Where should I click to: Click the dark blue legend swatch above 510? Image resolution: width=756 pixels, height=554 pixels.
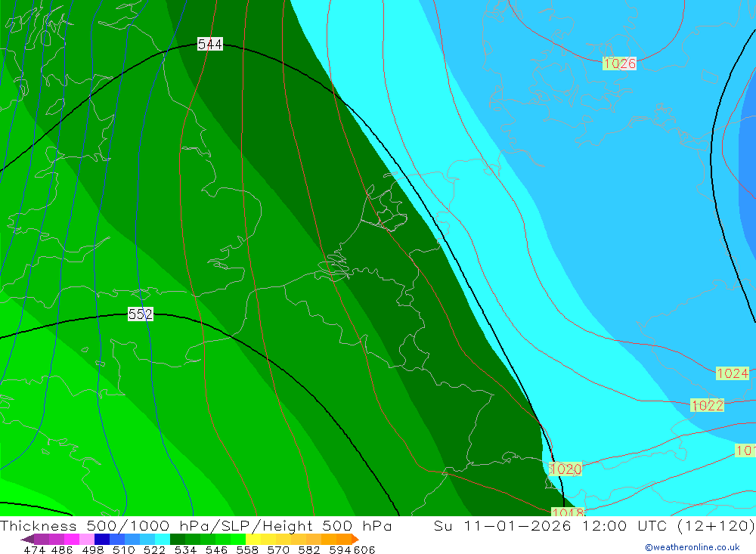[102, 540]
